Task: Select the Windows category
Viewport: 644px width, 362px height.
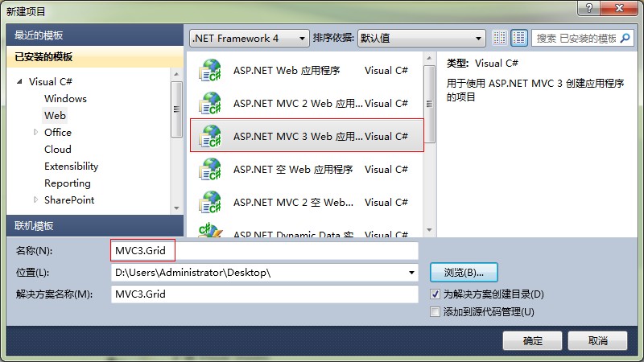Action: (x=65, y=98)
